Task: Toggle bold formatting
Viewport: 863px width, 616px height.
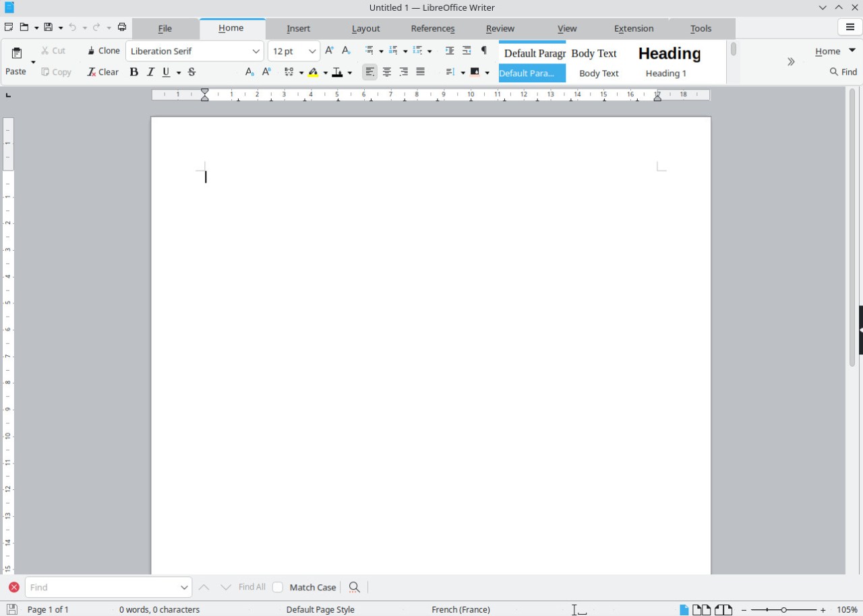Action: (x=134, y=71)
